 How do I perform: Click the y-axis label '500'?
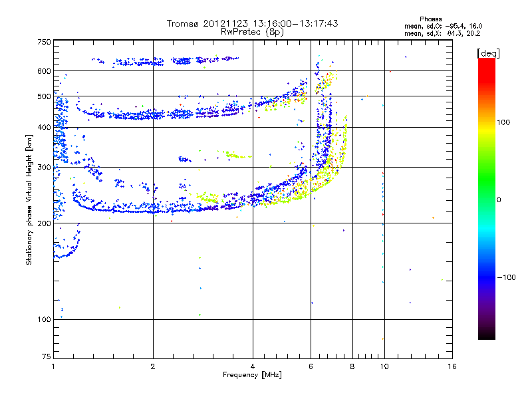click(44, 96)
